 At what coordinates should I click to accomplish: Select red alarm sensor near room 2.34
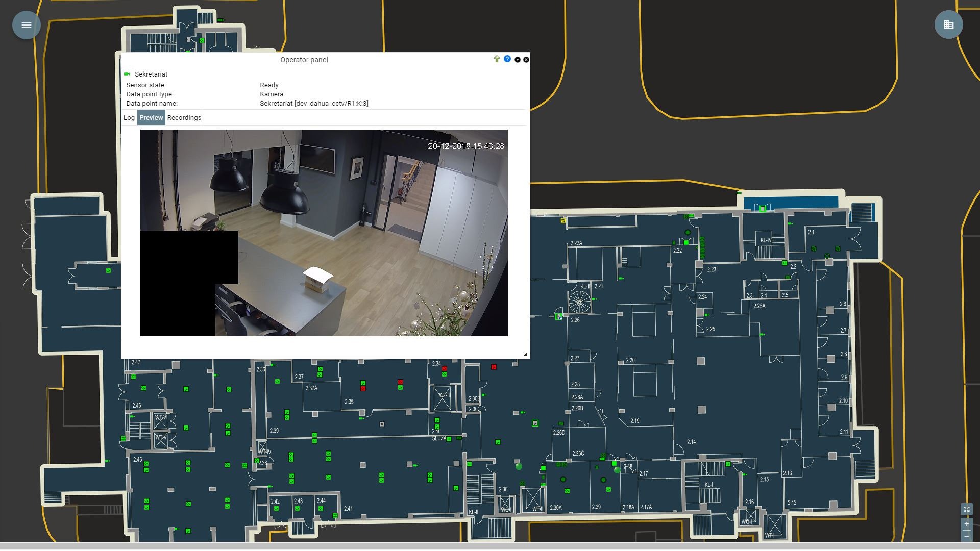coord(444,368)
